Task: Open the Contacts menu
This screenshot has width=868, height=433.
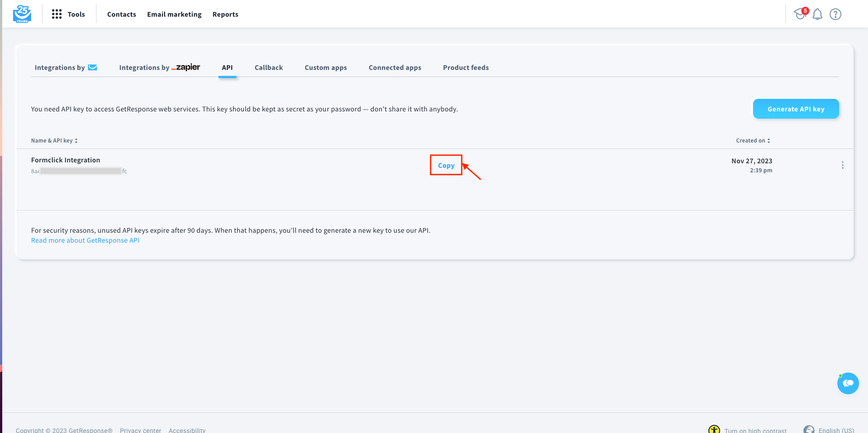Action: tap(122, 14)
